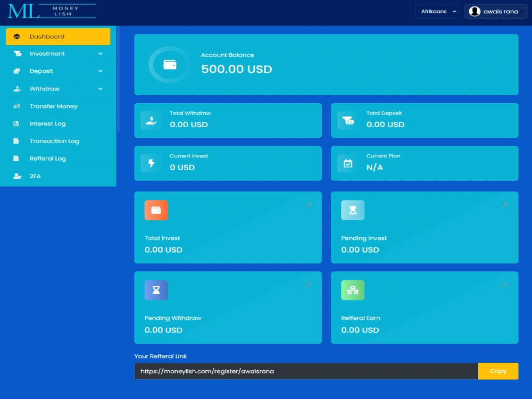Screen dimensions: 532x399
Task: Open the Total Invest card arrow link
Action: pos(307,205)
